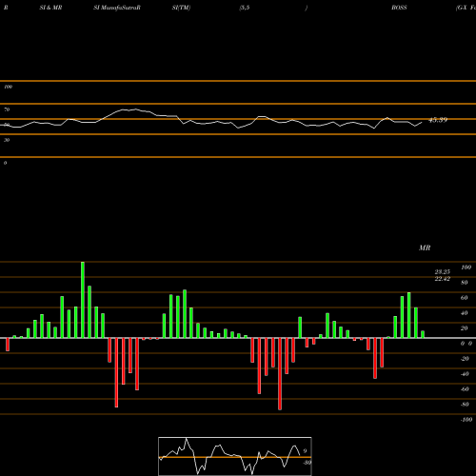Click the MR axis label -100
476x476 pixels.
point(466,420)
